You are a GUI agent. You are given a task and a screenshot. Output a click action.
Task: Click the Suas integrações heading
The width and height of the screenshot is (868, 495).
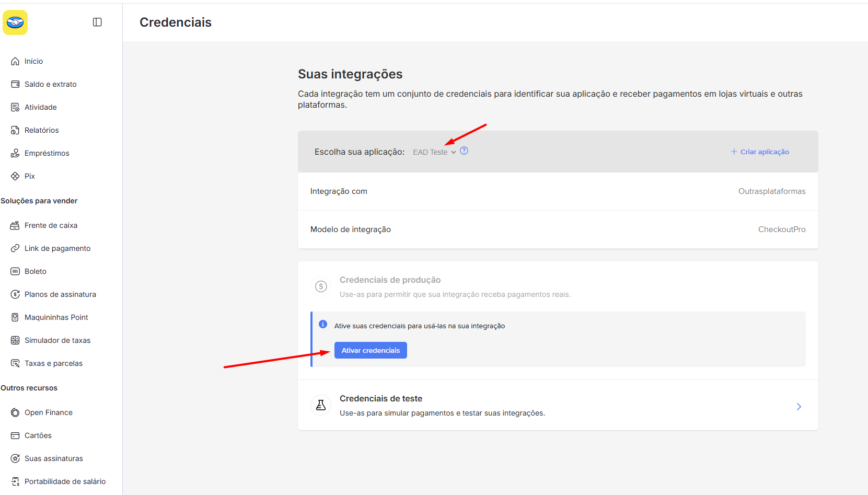(x=350, y=74)
